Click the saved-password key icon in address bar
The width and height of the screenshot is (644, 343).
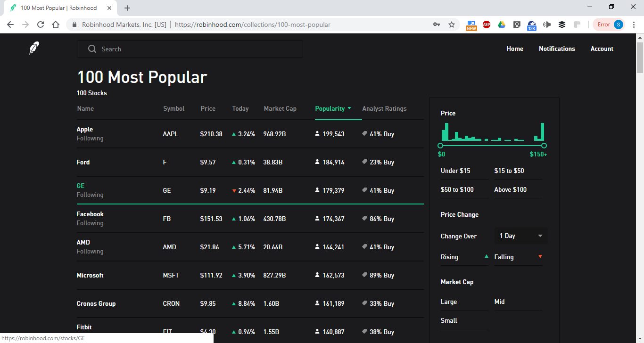coord(437,24)
